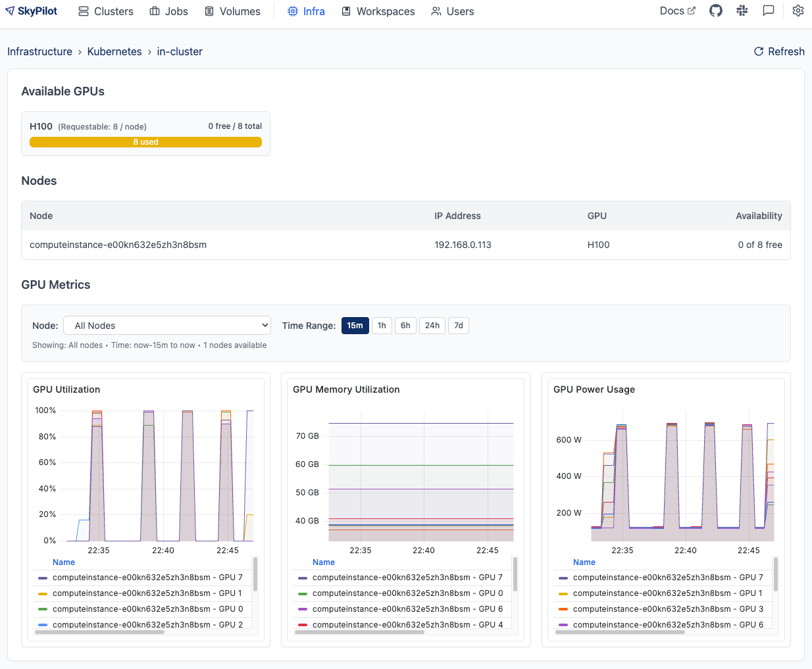Switch to the Workspaces page
This screenshot has width=812, height=669.
(378, 11)
